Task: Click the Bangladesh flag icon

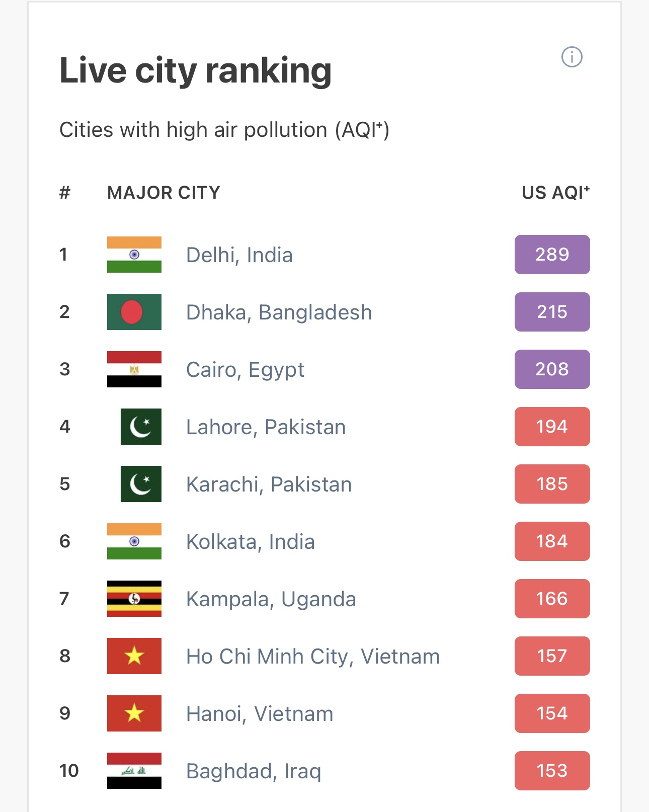Action: (x=134, y=312)
